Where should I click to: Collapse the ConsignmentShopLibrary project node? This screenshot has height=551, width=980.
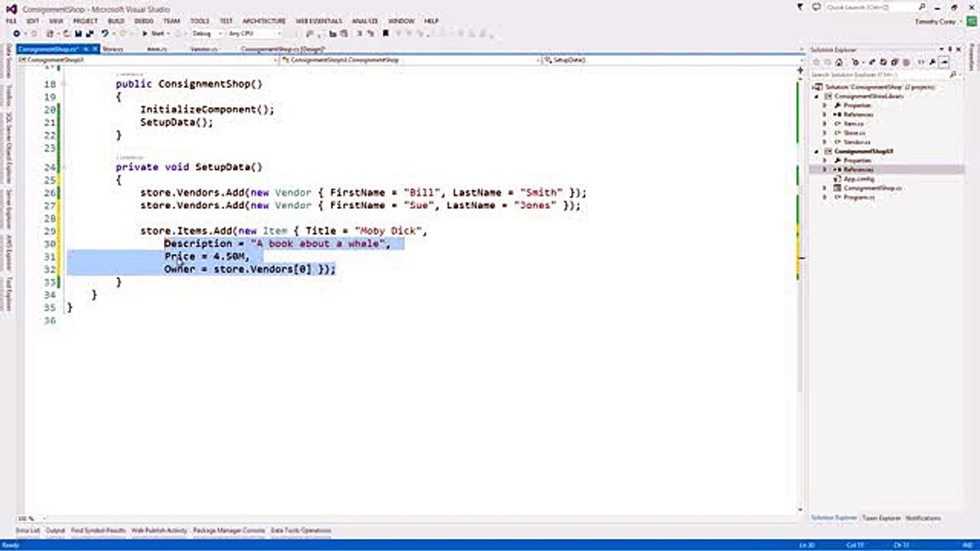pyautogui.click(x=817, y=96)
